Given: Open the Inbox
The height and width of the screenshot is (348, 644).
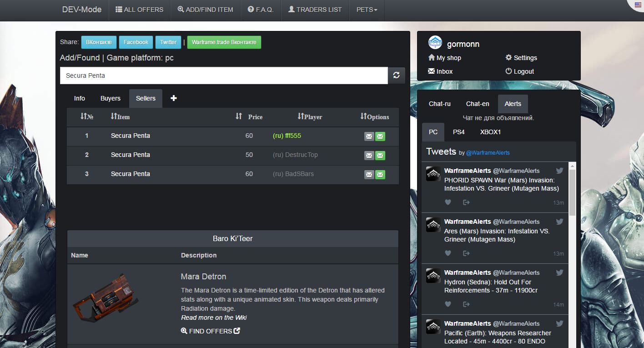Looking at the screenshot, I should pyautogui.click(x=440, y=71).
